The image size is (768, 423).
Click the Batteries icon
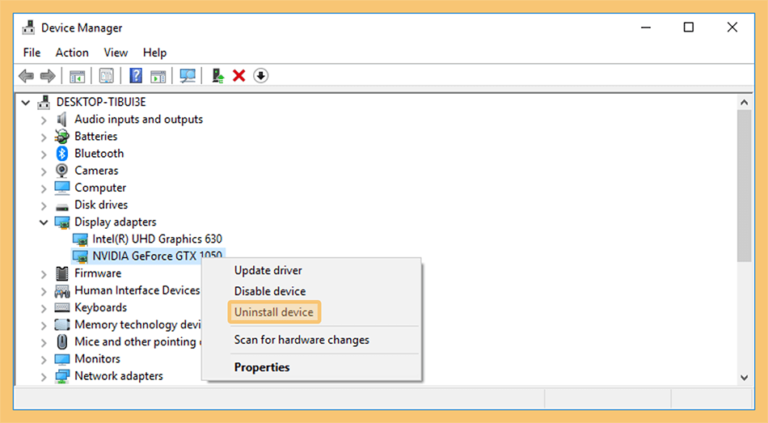62,136
